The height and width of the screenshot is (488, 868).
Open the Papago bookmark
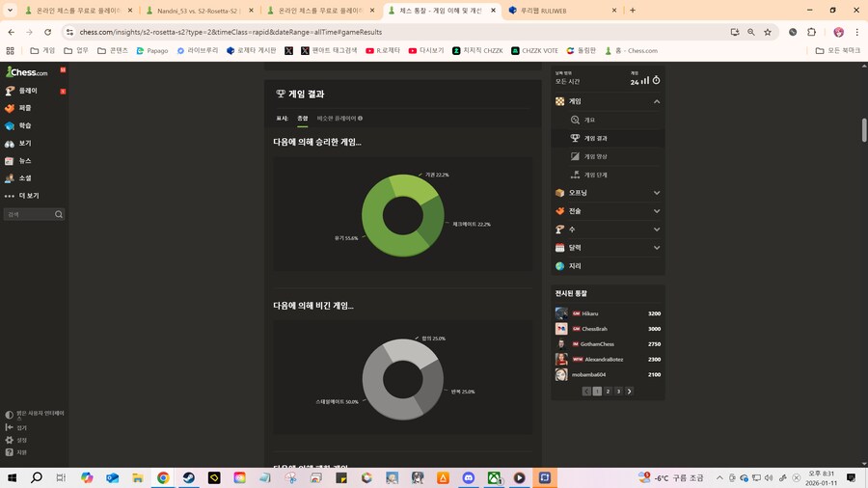[152, 51]
